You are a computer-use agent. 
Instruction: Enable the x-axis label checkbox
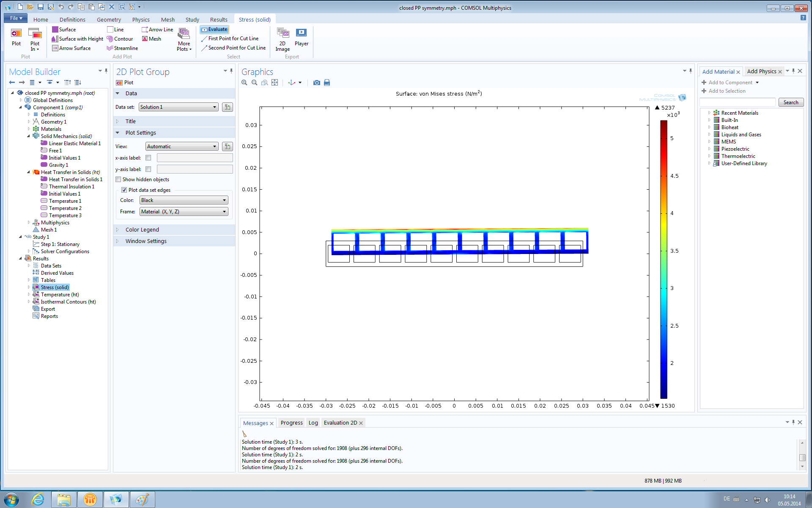(148, 158)
